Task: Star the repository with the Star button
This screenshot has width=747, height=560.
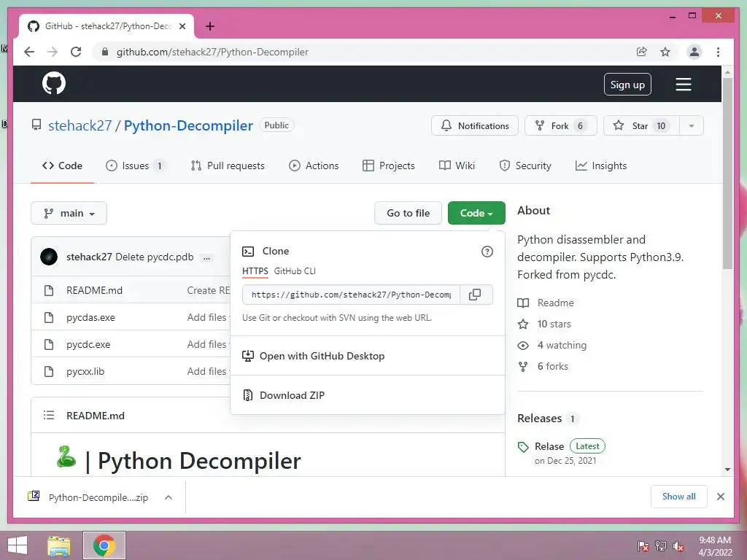Action: [x=640, y=125]
